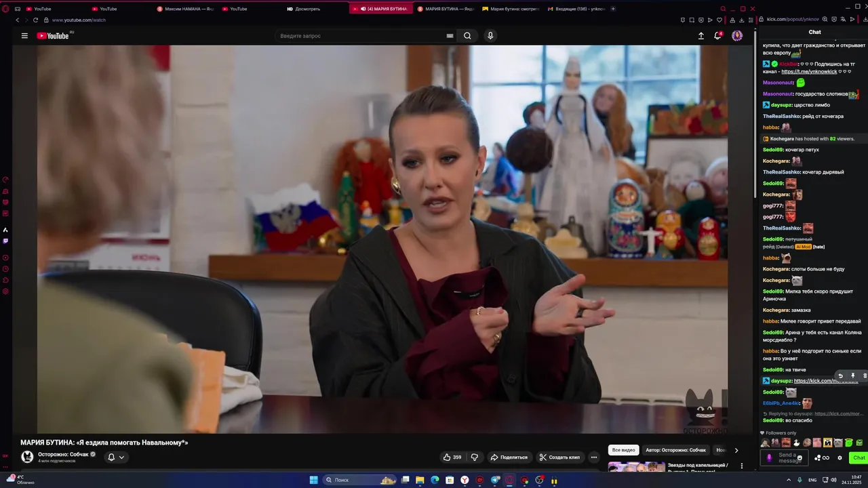Viewport: 868px width, 488px height.
Task: Open the on-screen keyboard icon in search box
Action: coord(450,36)
